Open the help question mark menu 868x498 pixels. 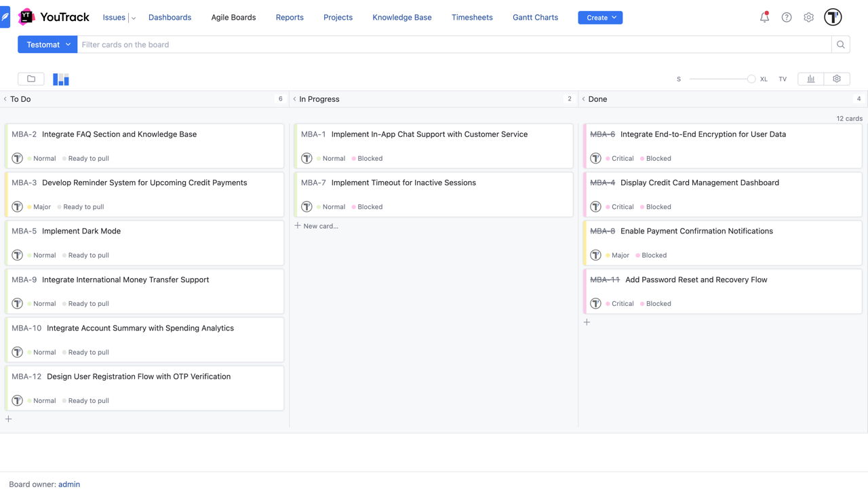coord(787,18)
